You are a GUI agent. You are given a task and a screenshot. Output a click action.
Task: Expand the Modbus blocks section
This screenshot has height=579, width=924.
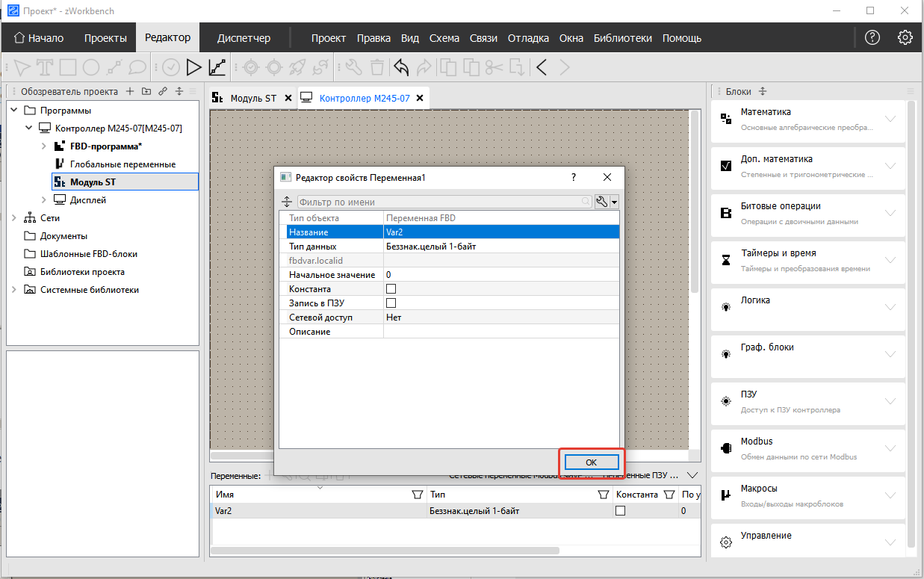click(x=890, y=448)
